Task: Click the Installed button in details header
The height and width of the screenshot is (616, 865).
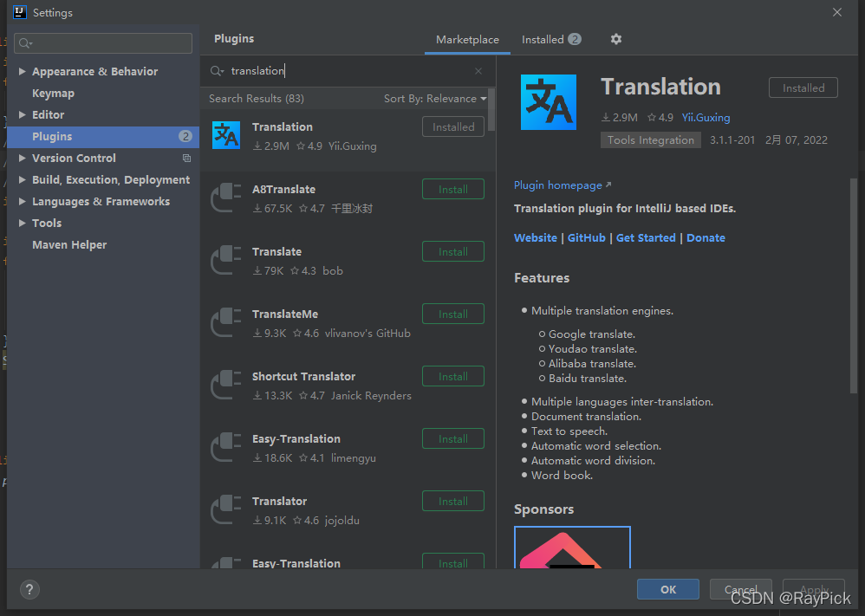Action: (803, 88)
